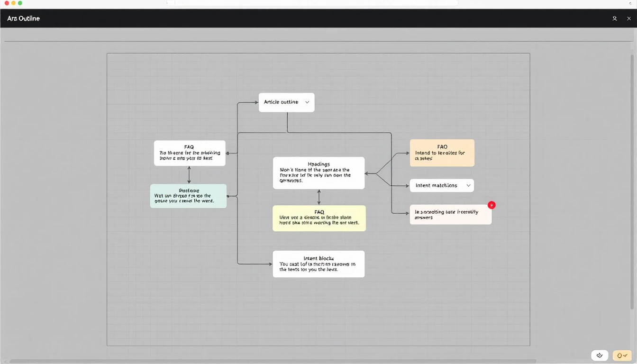
Task: Expand the Article outline dropdown chevron
Action: point(307,102)
